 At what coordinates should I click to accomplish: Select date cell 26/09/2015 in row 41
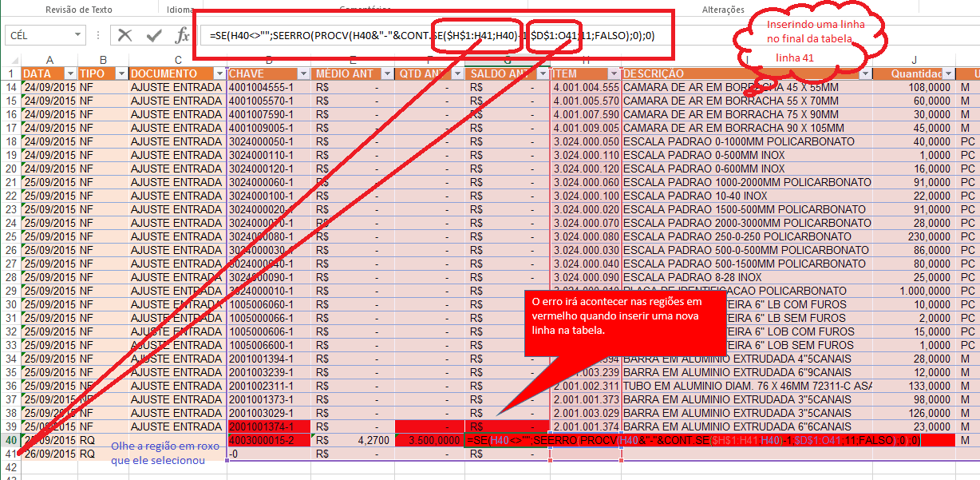pos(49,454)
